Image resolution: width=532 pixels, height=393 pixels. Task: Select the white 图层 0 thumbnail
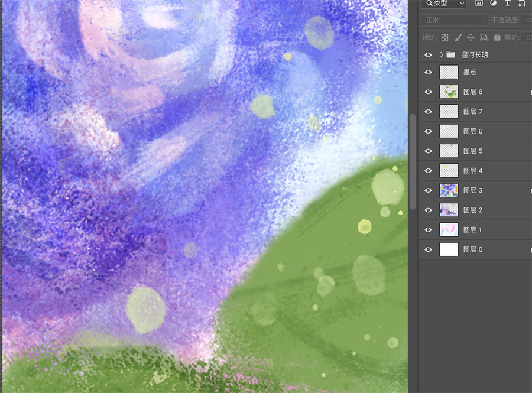point(449,249)
